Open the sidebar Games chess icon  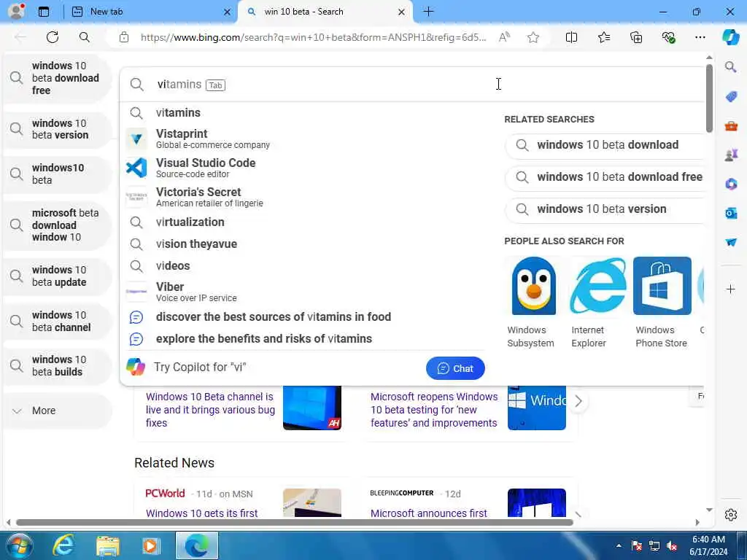coord(731,155)
